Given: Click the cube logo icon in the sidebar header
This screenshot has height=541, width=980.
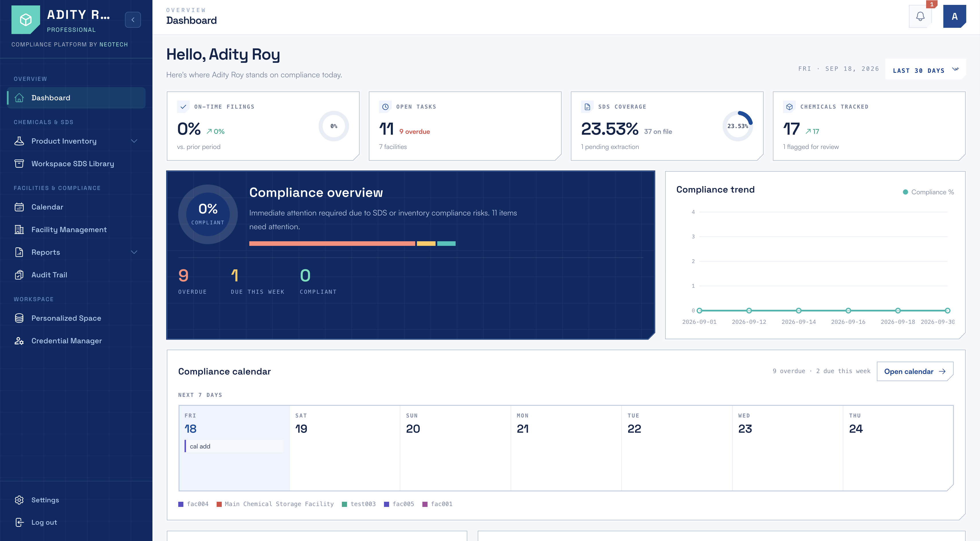Looking at the screenshot, I should click(x=26, y=19).
